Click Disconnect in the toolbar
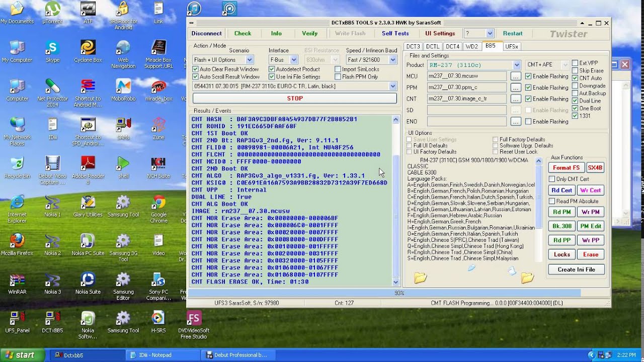The image size is (644, 362). [x=206, y=34]
